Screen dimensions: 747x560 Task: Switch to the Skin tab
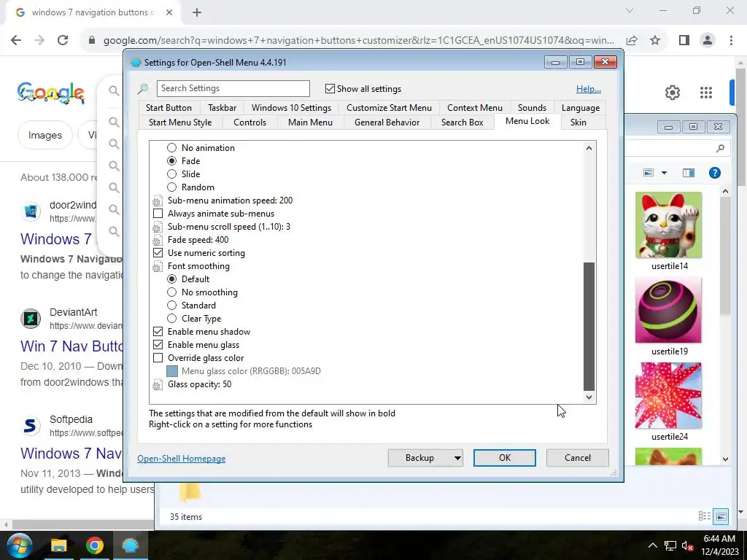[x=578, y=122]
